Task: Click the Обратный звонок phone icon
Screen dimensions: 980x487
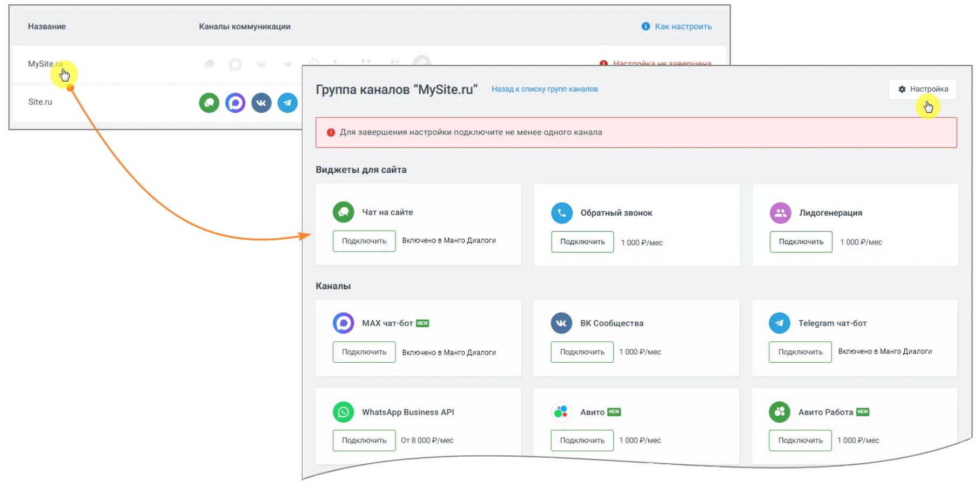Action: [562, 213]
